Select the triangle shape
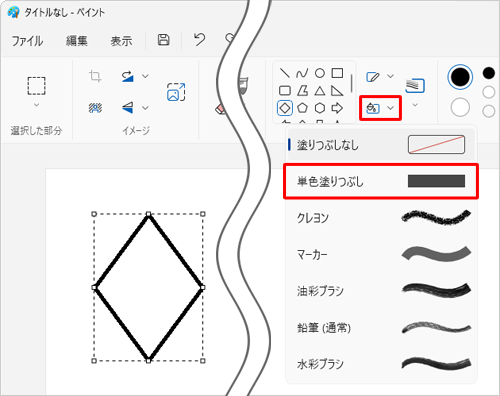 point(320,90)
